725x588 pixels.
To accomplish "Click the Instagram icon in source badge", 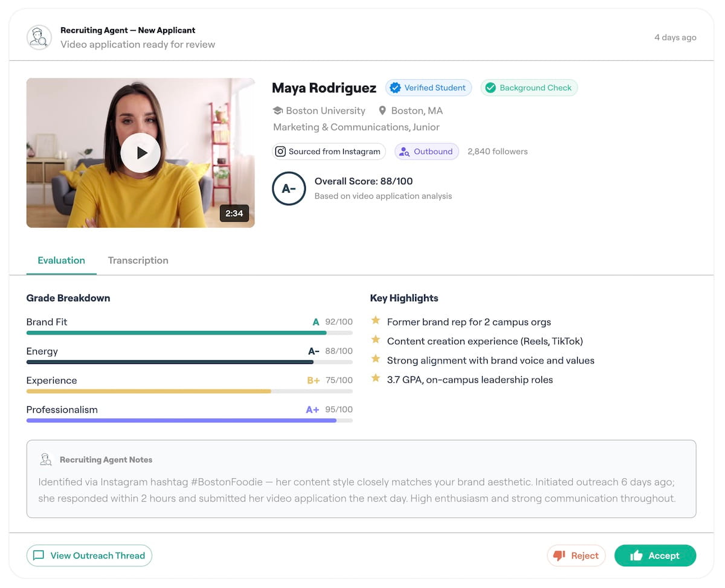I will tap(280, 152).
